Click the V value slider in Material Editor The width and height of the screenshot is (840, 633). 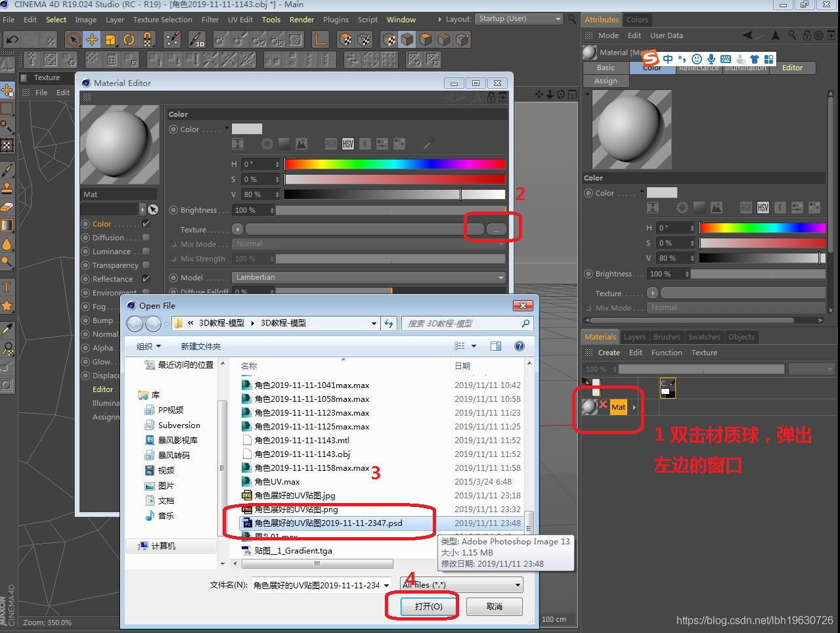coord(395,194)
